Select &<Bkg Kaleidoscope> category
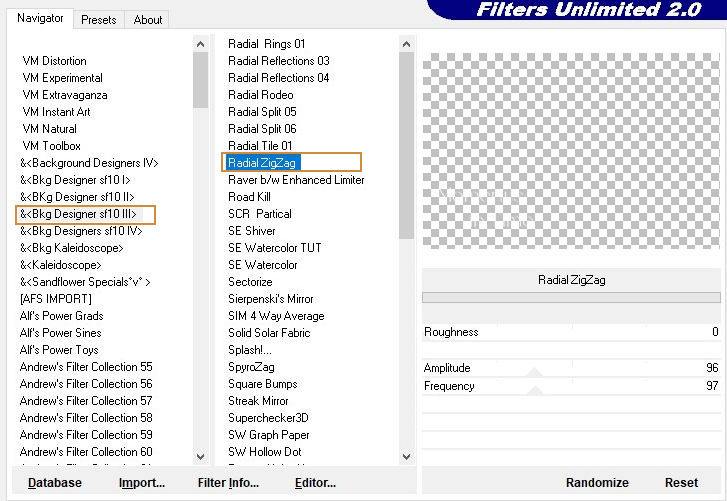Screen dimensions: 727x501 (72, 248)
